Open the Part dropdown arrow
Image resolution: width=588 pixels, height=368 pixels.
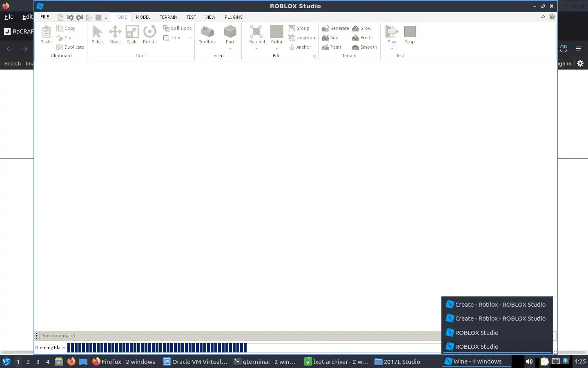pyautogui.click(x=230, y=49)
